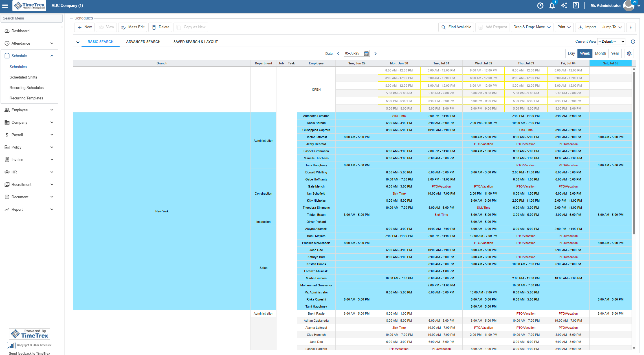Click the calendar icon next to the date field
The width and height of the screenshot is (644, 355).
point(366,53)
